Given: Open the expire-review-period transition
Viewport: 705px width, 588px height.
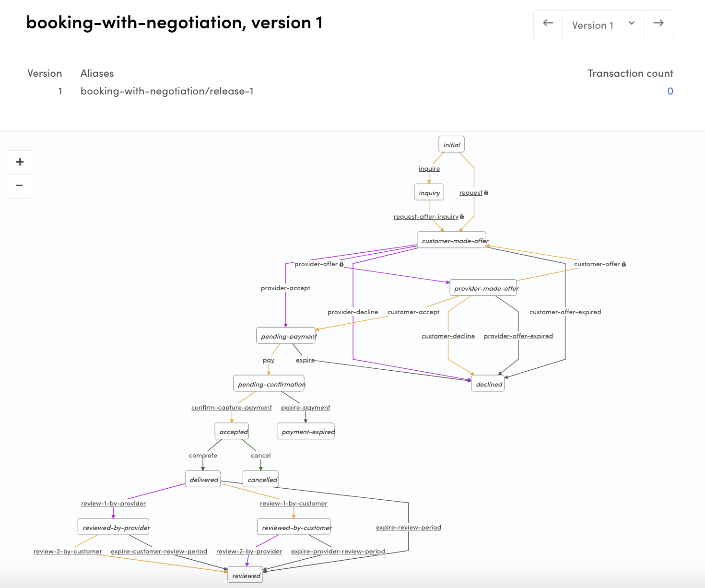Looking at the screenshot, I should [408, 527].
